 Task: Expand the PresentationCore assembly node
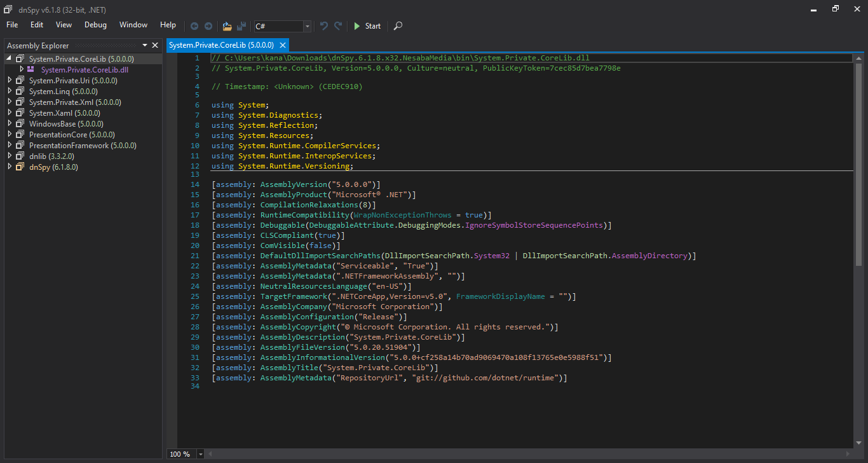(9, 135)
